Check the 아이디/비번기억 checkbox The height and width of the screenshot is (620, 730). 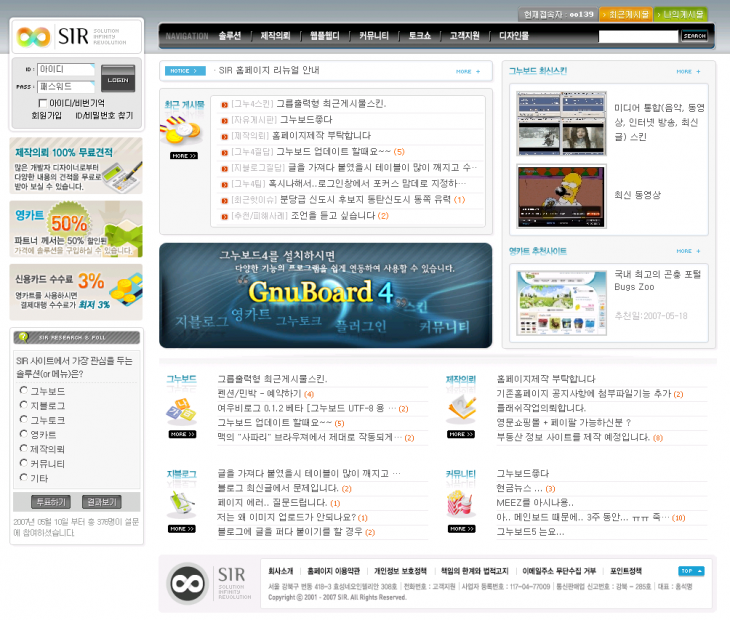pos(42,103)
